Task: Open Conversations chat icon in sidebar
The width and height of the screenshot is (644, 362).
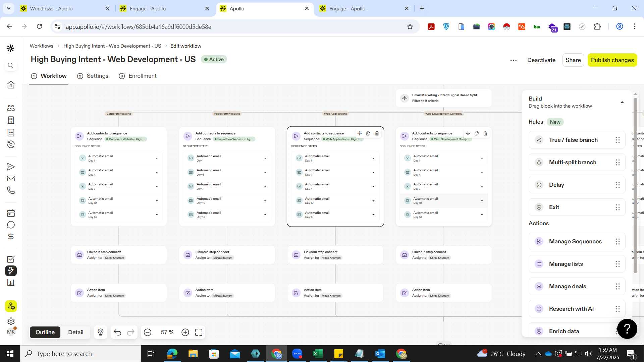Action: 11,225
